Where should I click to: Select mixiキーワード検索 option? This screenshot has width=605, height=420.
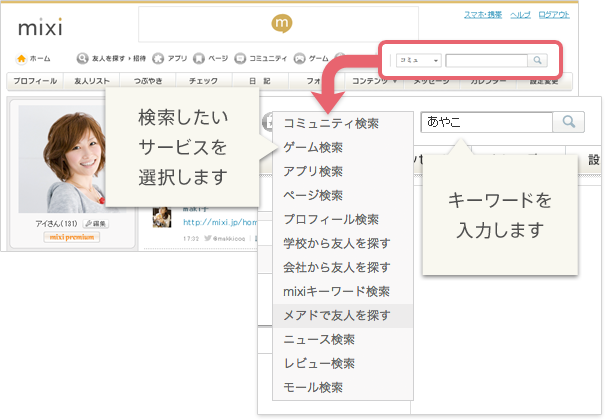point(343,291)
